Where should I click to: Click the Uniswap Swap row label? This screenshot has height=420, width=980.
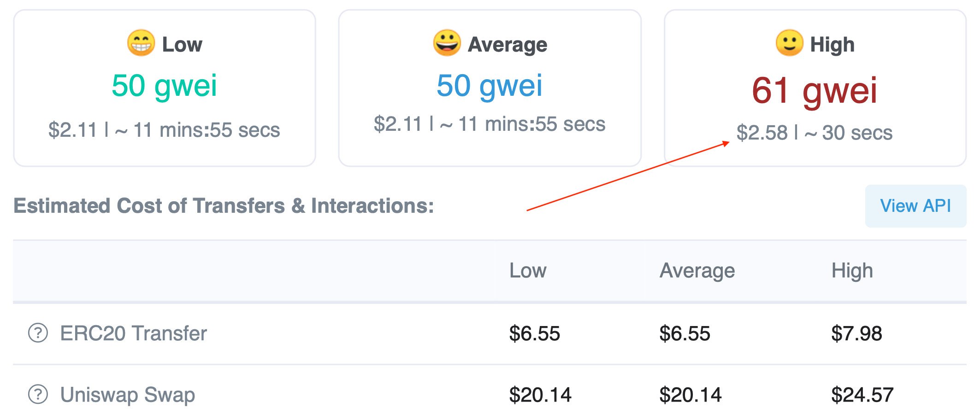128,395
